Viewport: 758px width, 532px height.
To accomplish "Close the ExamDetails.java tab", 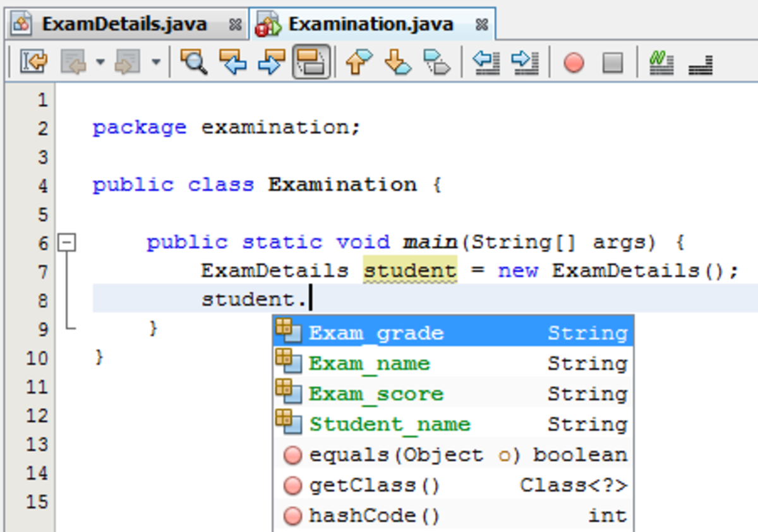I will pos(235,24).
